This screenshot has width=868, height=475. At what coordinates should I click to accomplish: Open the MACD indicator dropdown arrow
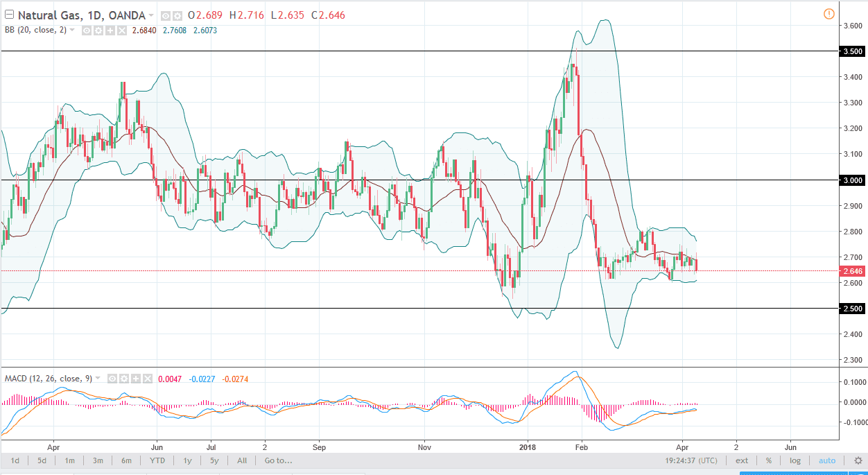pyautogui.click(x=97, y=378)
